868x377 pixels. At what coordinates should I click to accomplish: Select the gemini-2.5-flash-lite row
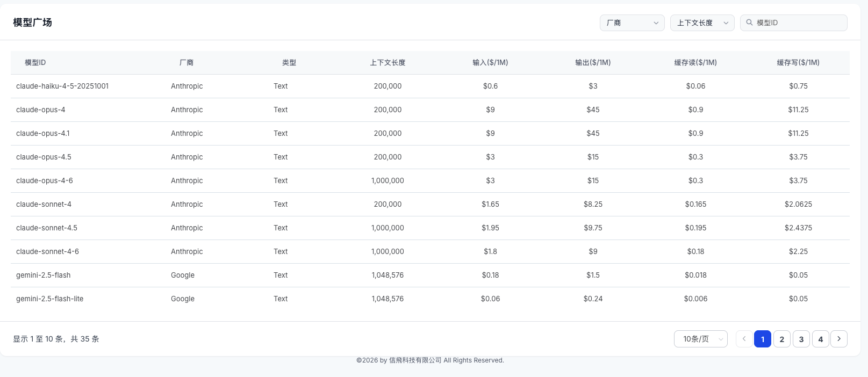point(430,299)
